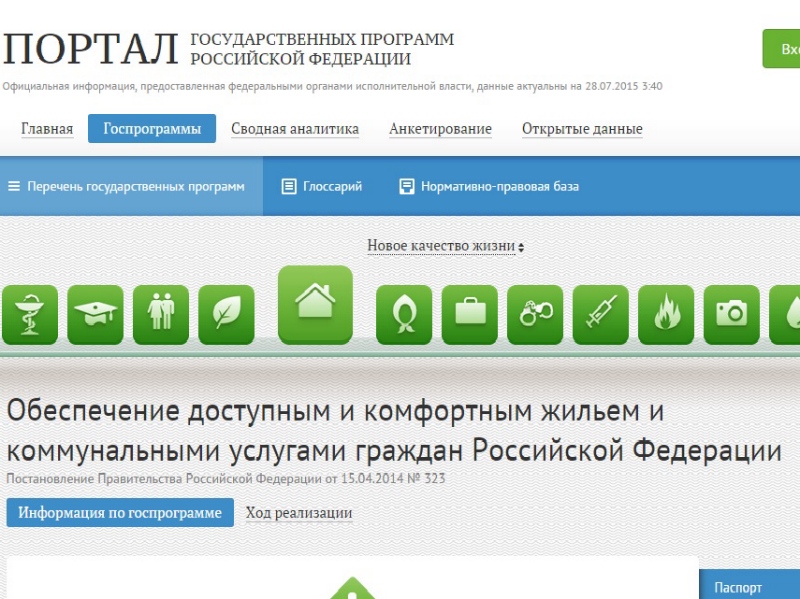Screen dimensions: 800x599
Task: Click the handcuffs public order icon
Action: click(535, 314)
